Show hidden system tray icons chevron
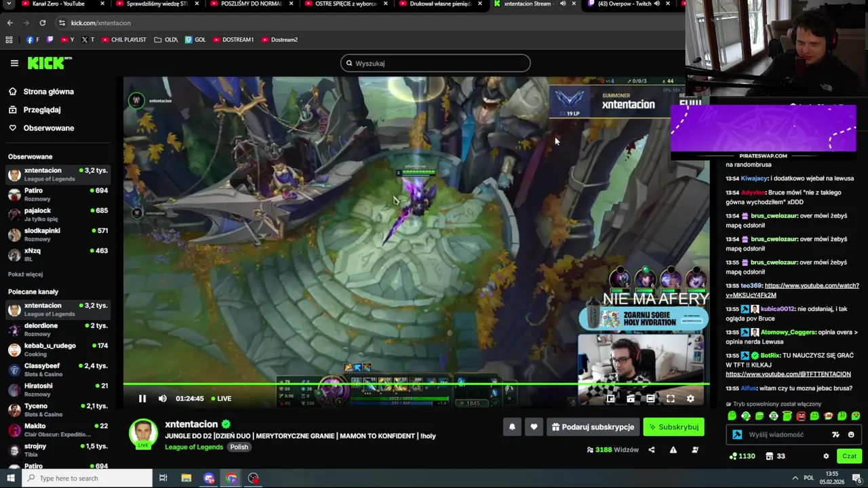The height and width of the screenshot is (488, 868). [795, 479]
